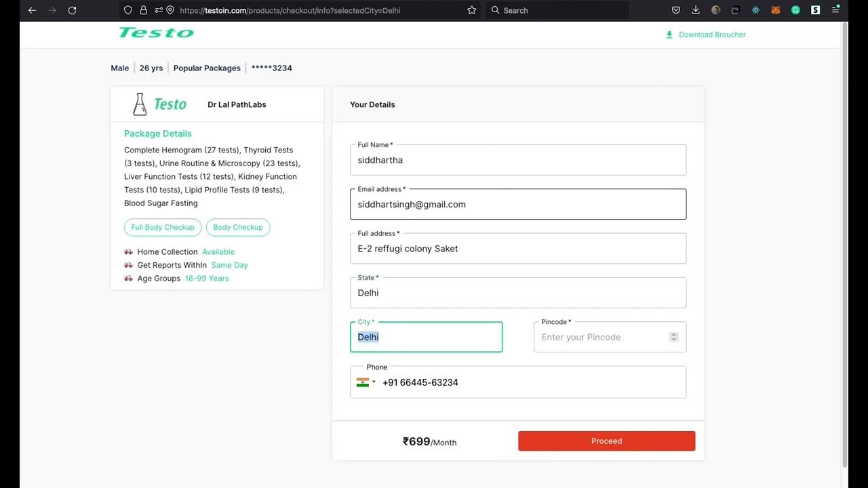
Task: Open the Firefox downloads panel
Action: (x=696, y=10)
